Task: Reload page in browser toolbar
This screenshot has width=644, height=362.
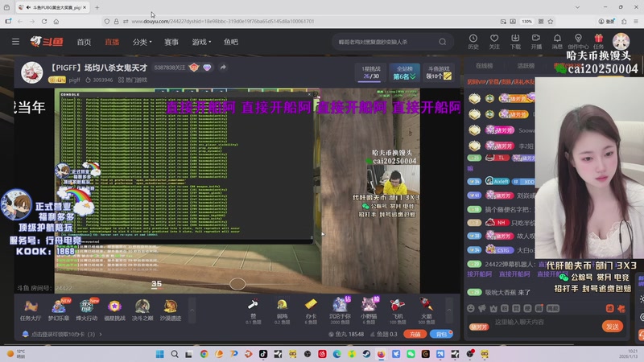Action: click(44, 22)
